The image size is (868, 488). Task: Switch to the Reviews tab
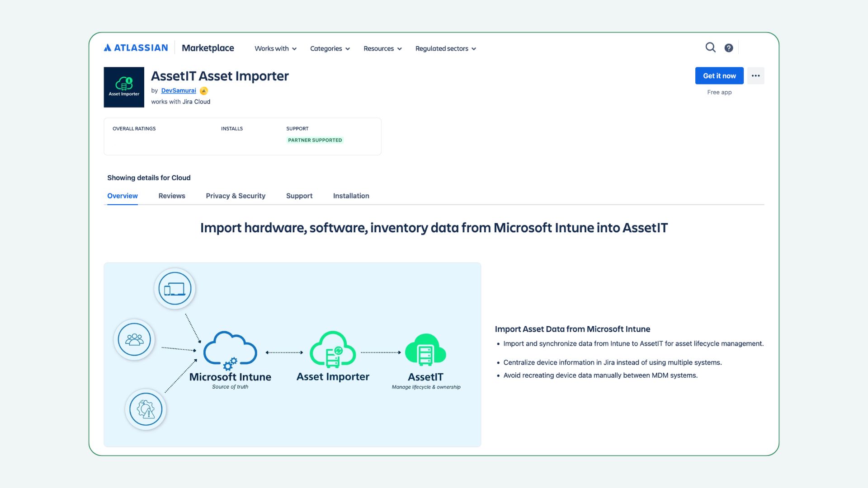172,196
